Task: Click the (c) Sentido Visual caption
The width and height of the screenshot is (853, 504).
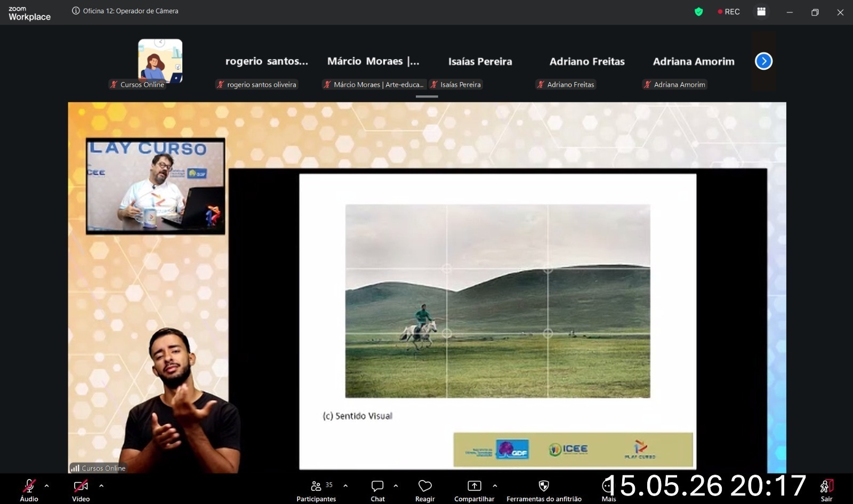Action: (x=357, y=416)
